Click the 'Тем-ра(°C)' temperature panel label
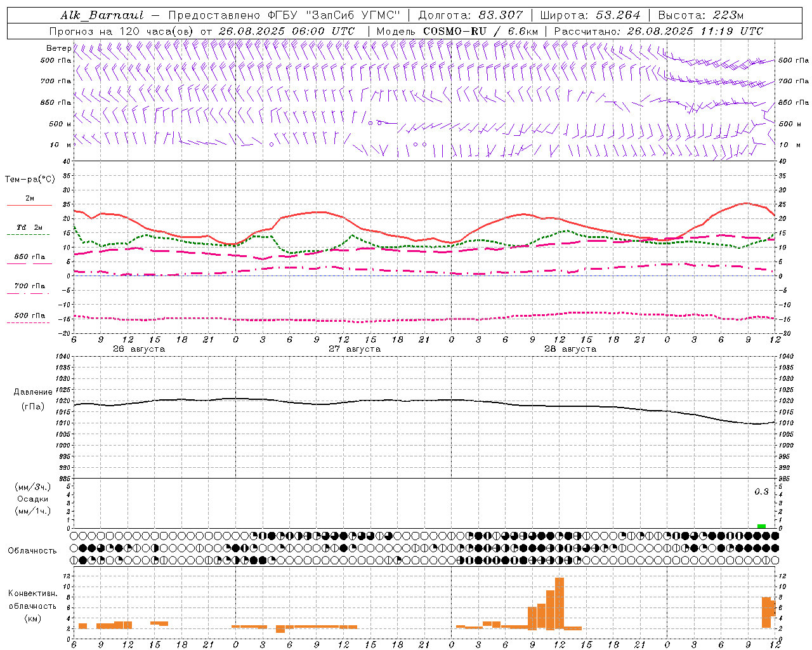The height and width of the screenshot is (650, 812). (30, 180)
